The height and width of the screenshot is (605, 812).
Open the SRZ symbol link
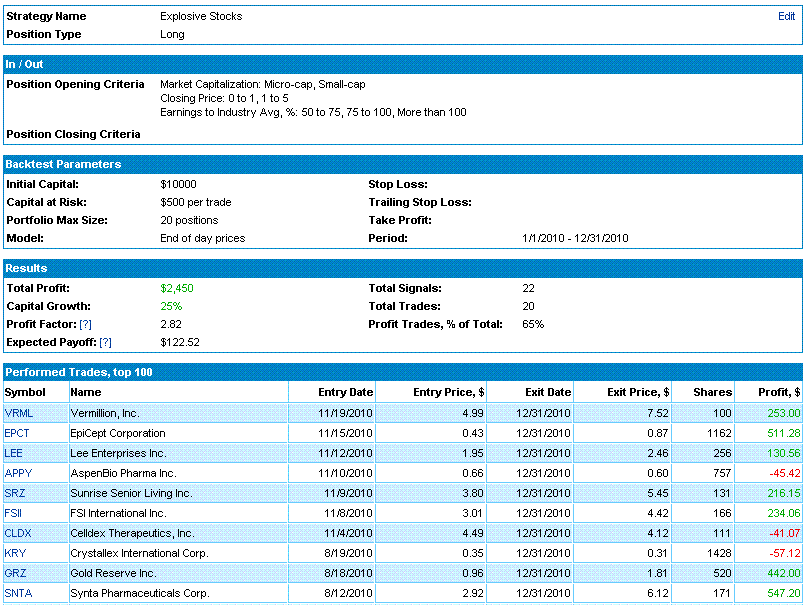pos(14,493)
